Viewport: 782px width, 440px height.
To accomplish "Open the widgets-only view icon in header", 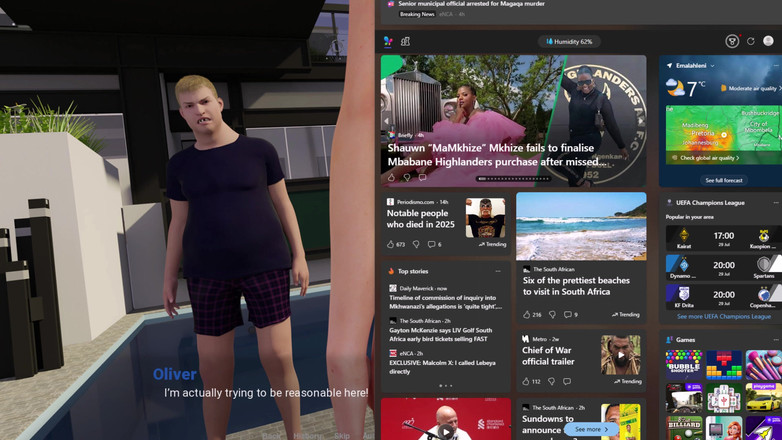I will [x=405, y=41].
